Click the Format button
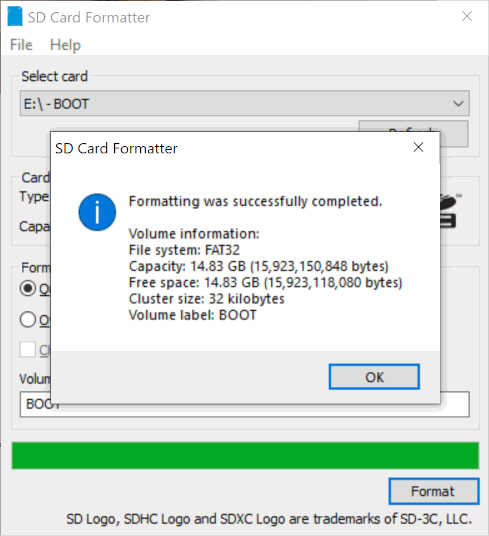 tap(434, 491)
